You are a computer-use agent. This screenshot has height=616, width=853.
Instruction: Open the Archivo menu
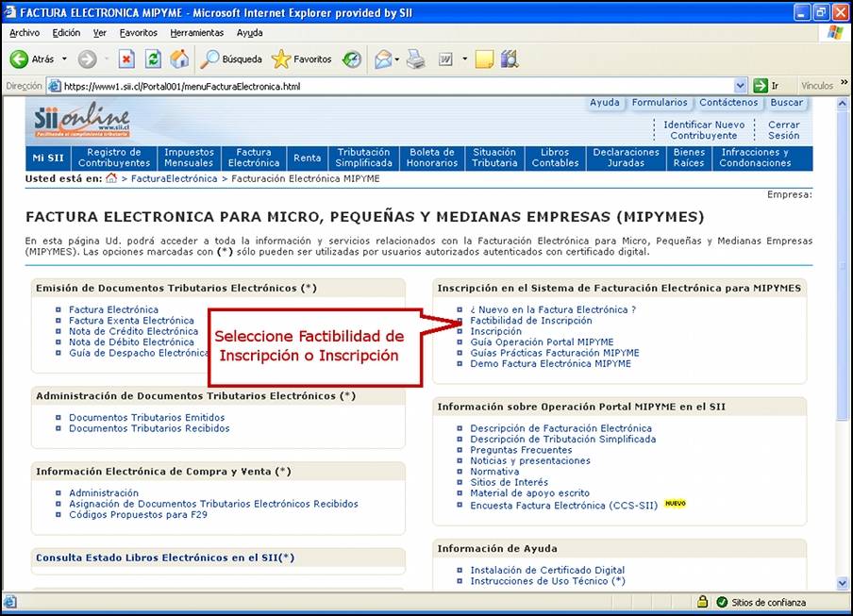(x=25, y=33)
